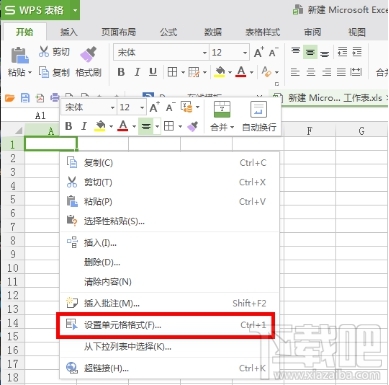Click the auto wrap text icon in mini toolbar
Viewport: 389px width, 385px height.
click(259, 110)
